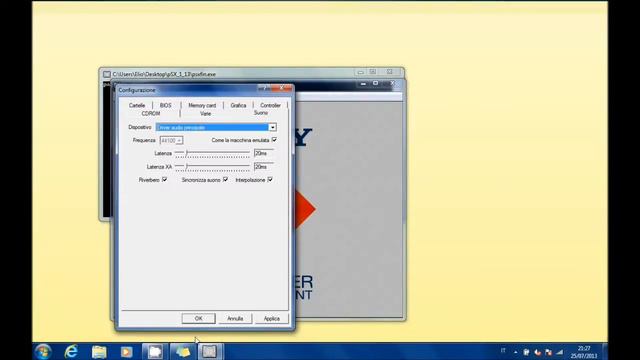
Task: Click the console window title bar path text
Action: coord(164,74)
